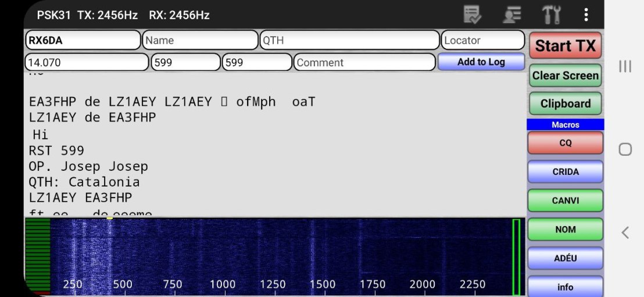This screenshot has height=297, width=644.
Task: Run the CANVI macro
Action: [565, 201]
